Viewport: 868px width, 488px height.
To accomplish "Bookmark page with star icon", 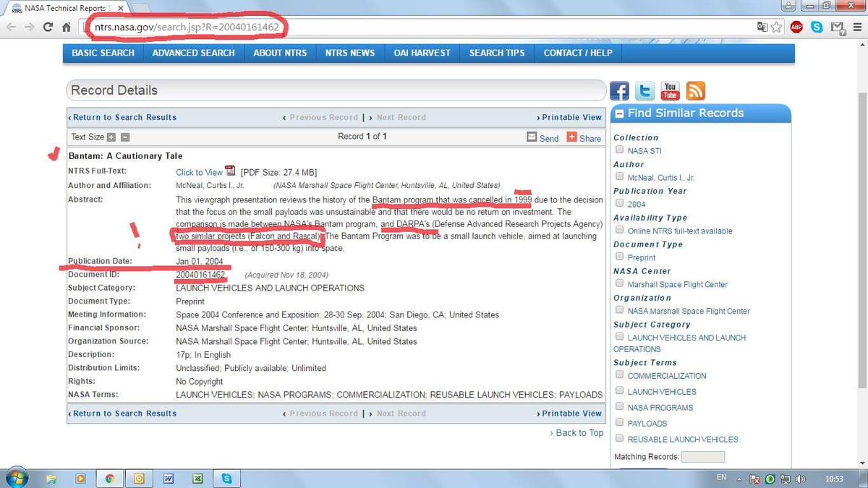I will pyautogui.click(x=776, y=27).
